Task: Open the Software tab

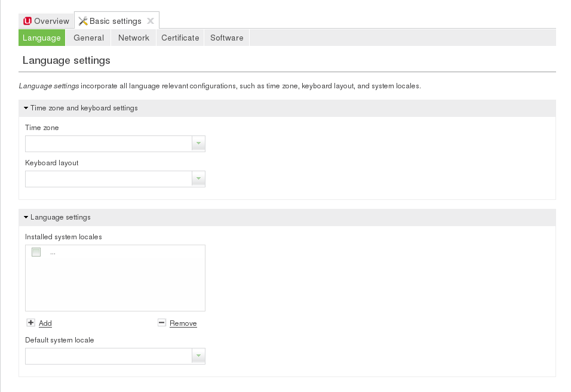Action: click(227, 38)
